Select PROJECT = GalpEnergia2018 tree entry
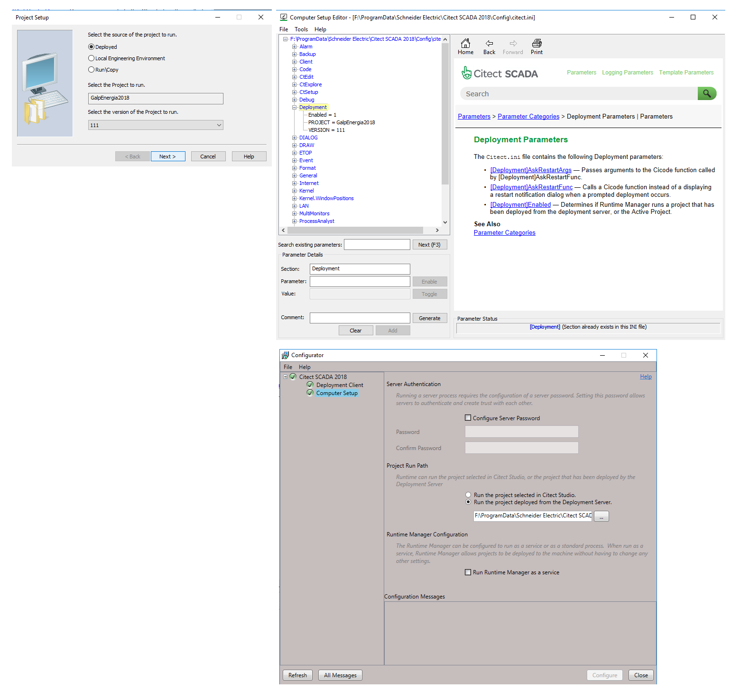Screen dimensions: 740x700 click(342, 122)
